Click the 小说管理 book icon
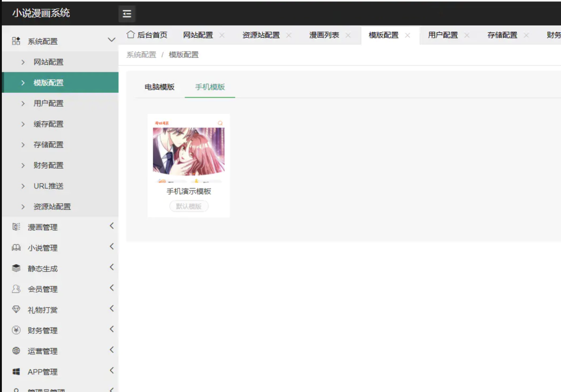The height and width of the screenshot is (392, 561). [x=16, y=248]
